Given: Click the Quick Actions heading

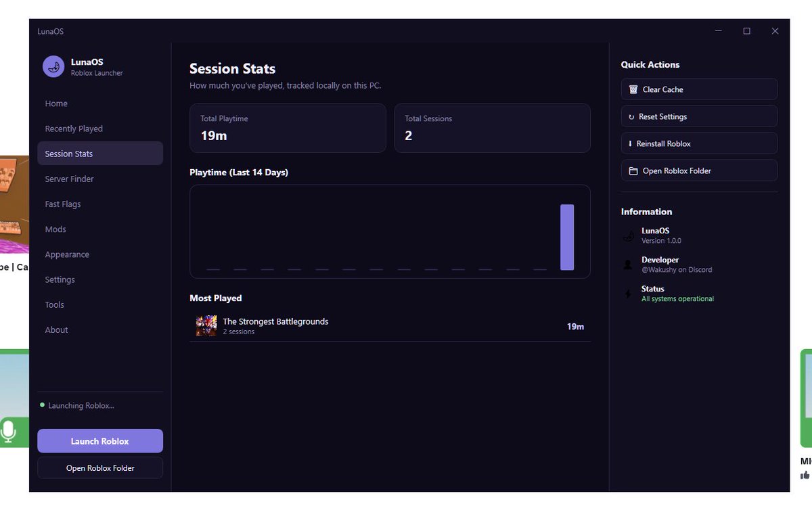Looking at the screenshot, I should 650,65.
